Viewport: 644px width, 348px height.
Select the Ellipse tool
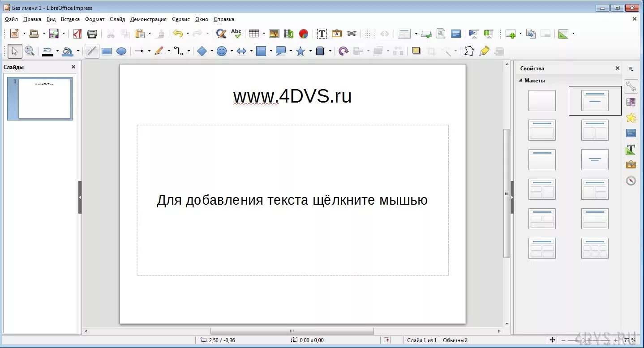tap(121, 51)
